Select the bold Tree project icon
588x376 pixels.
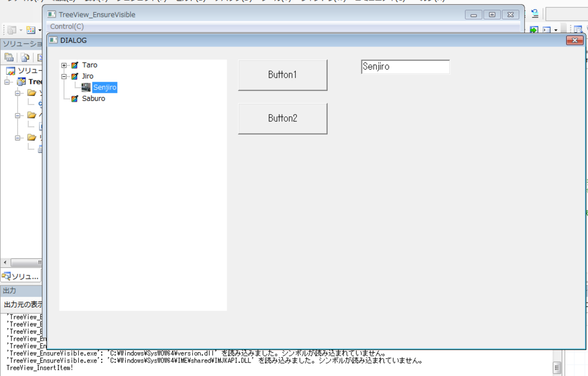(x=22, y=82)
